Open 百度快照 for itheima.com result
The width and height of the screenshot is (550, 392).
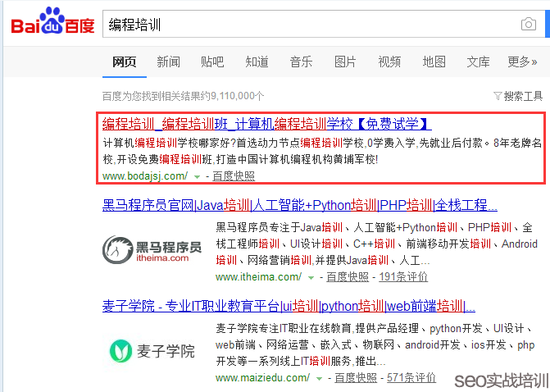pyautogui.click(x=348, y=277)
